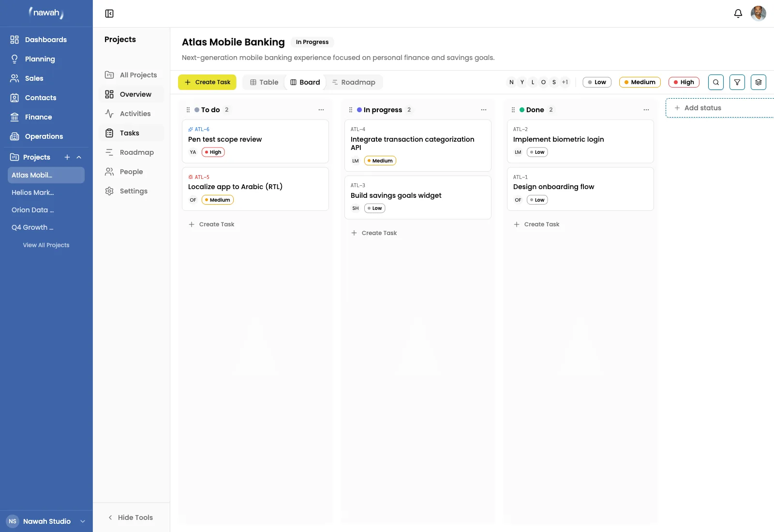Screen dimensions: 774x532
Task: Click the View All Projects link
Action: 46,245
